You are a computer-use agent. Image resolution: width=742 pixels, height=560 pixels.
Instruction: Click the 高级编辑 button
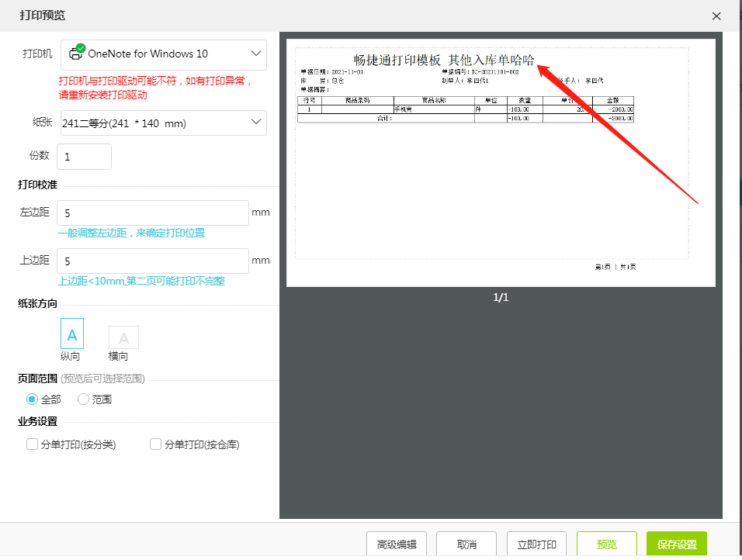tap(397, 544)
